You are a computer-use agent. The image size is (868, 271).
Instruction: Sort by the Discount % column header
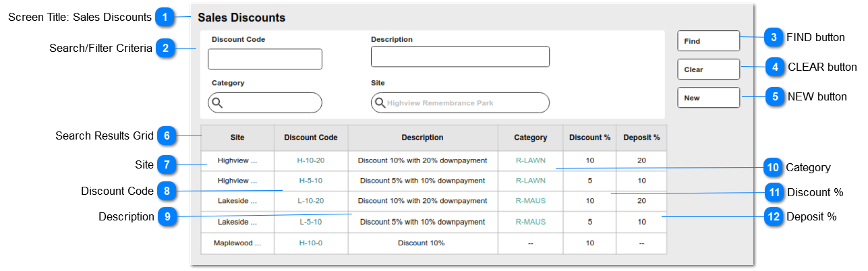(x=590, y=138)
